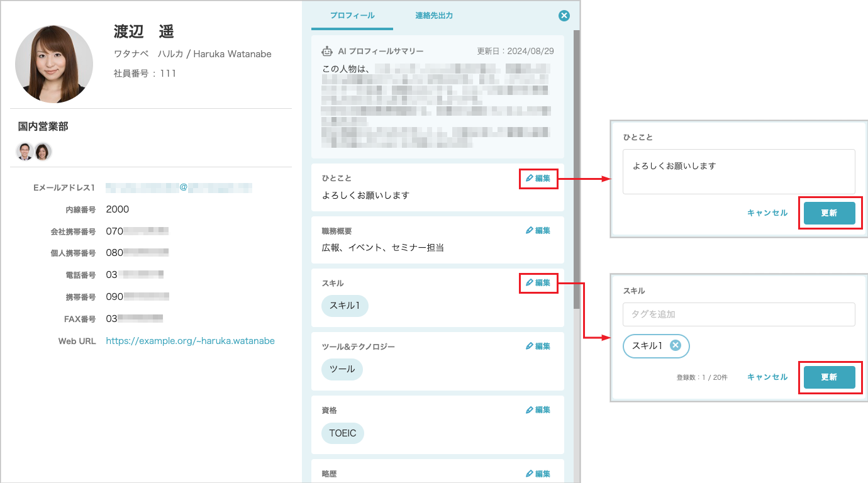Click the AI profile summary robot icon

coord(327,51)
